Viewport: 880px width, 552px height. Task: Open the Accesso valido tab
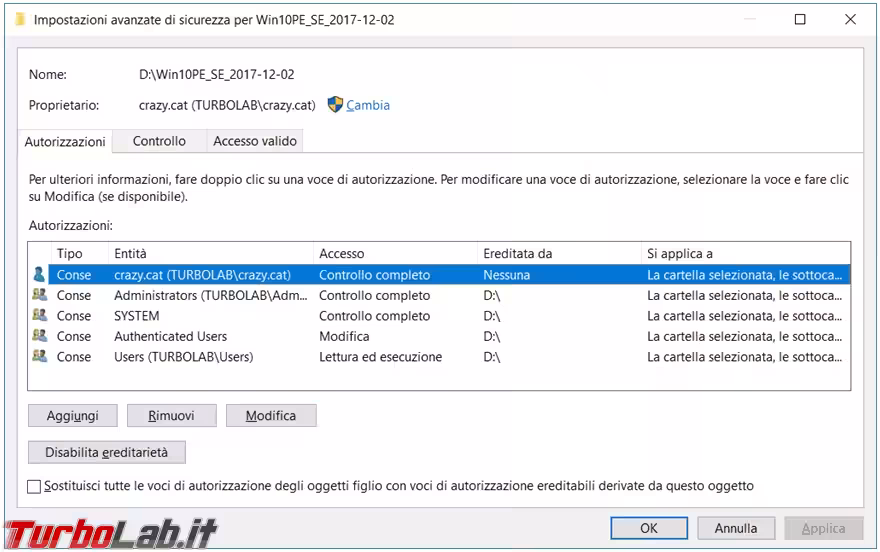pyautogui.click(x=254, y=142)
